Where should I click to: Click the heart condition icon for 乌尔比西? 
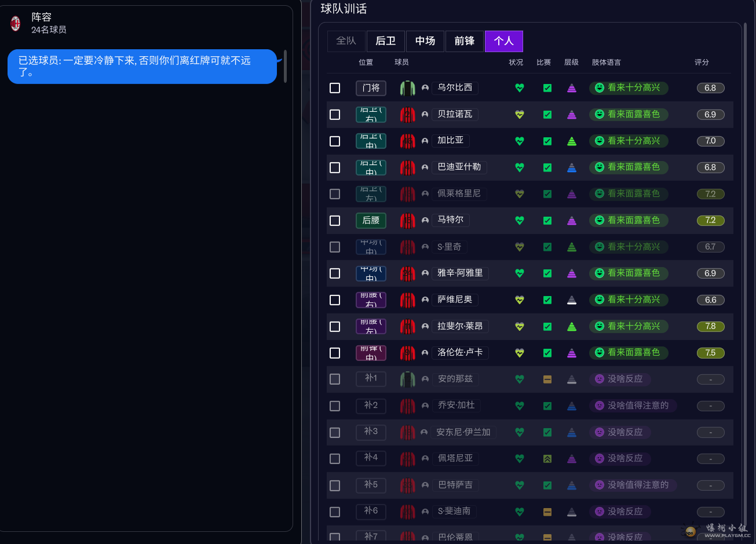[x=519, y=88]
